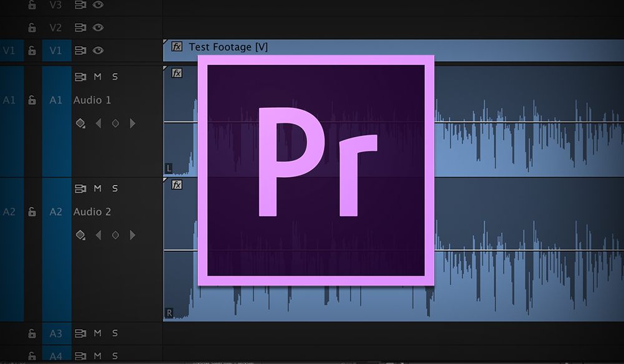Toggle sync lock on the Audio 1 track
Screen dimensions: 624x364
click(x=80, y=77)
